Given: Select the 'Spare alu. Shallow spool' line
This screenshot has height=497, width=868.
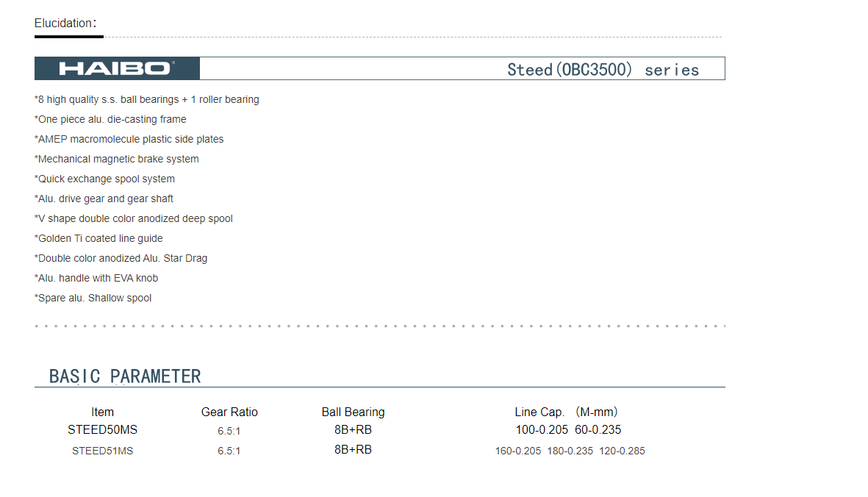Looking at the screenshot, I should [93, 298].
